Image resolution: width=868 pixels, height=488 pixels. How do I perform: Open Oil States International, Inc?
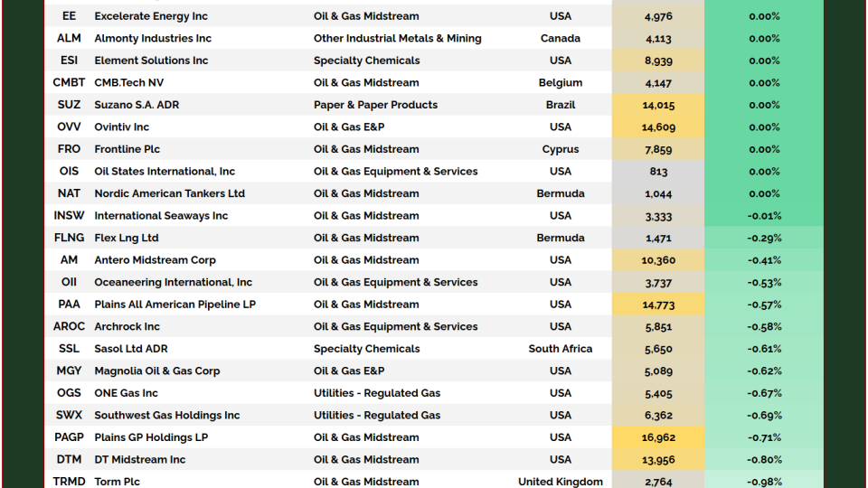[165, 172]
